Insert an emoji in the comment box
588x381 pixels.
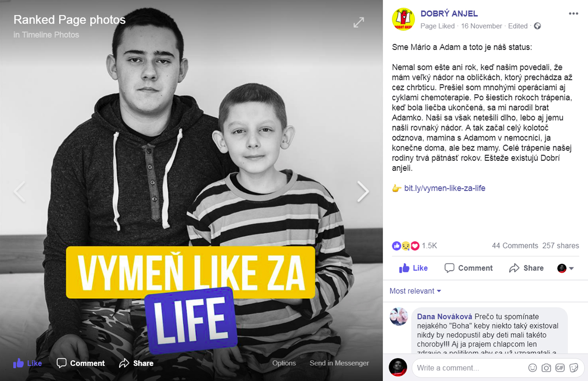pos(532,368)
